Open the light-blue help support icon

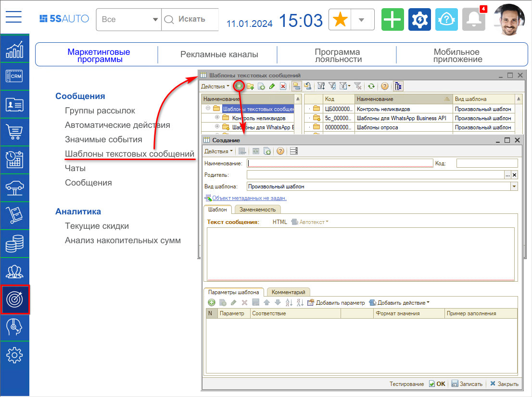click(x=446, y=19)
